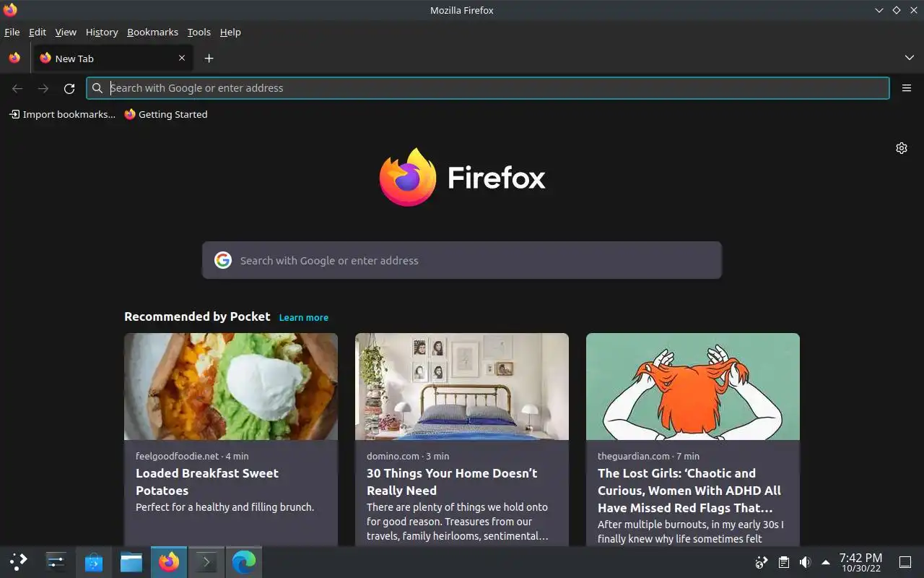Viewport: 924px width, 578px height.
Task: Click 30 Things Your Home headline
Action: 452,482
